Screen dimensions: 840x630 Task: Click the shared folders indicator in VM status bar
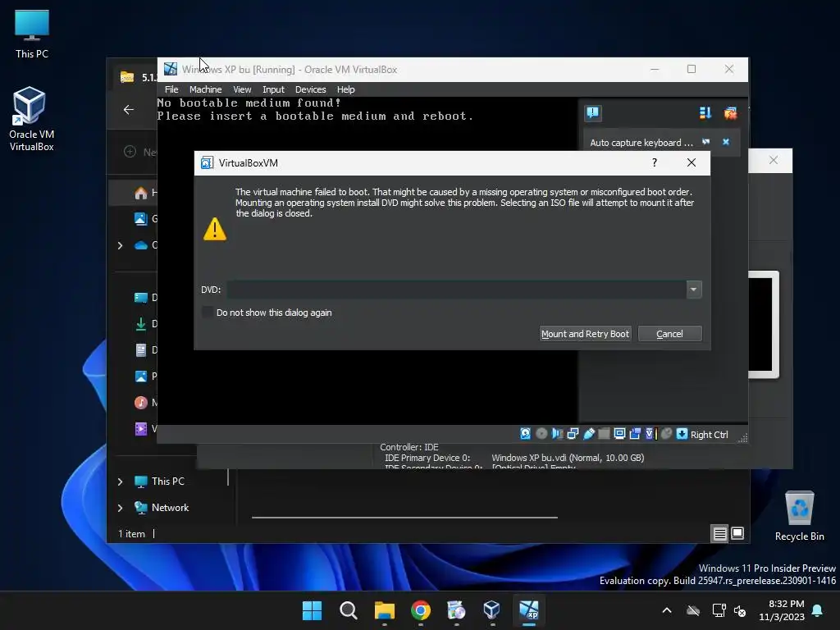point(604,434)
